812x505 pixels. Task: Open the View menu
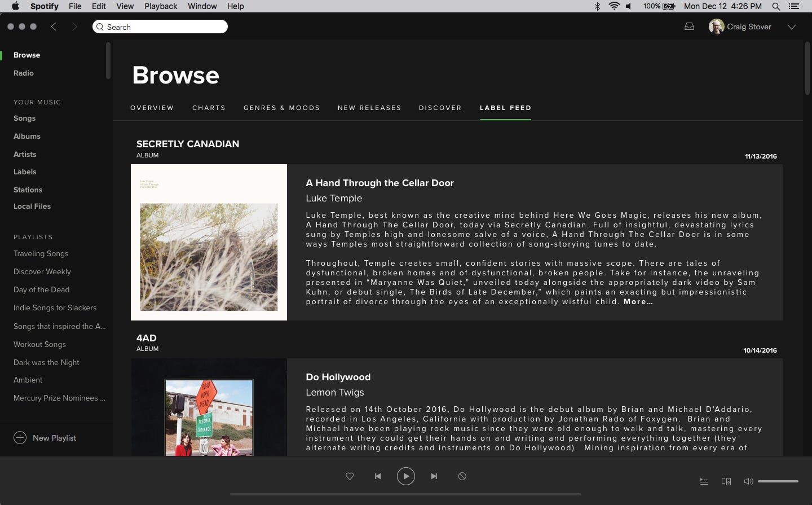tap(125, 6)
